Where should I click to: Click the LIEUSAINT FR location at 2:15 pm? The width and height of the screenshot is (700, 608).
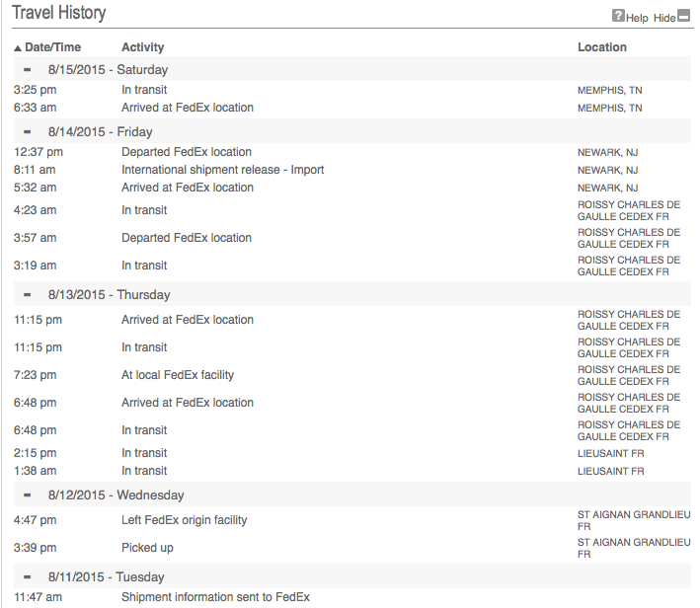coord(610,454)
